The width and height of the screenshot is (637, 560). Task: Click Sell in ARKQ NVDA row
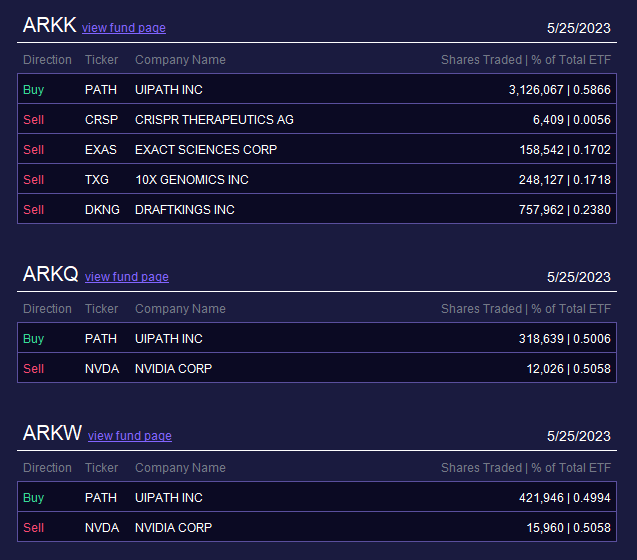click(x=33, y=369)
